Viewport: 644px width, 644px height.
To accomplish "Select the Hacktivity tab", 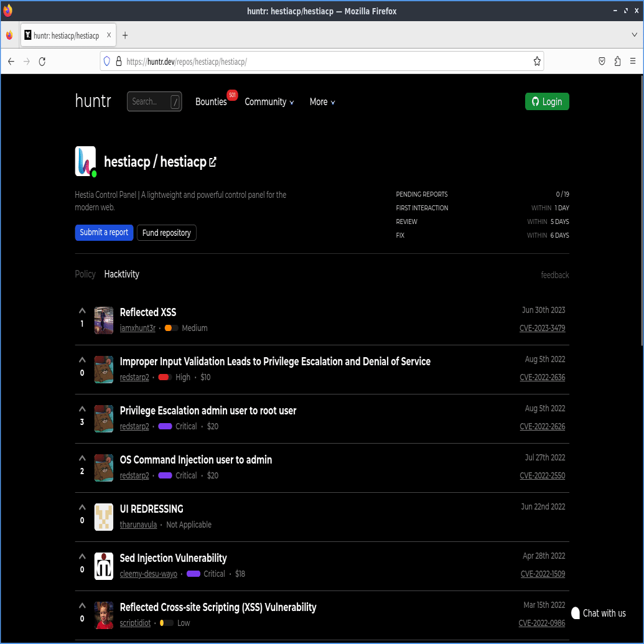I will [121, 274].
